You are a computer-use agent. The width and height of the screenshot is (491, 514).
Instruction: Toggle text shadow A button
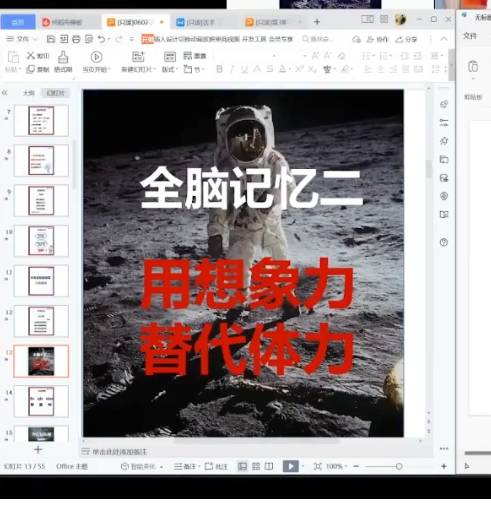click(257, 69)
